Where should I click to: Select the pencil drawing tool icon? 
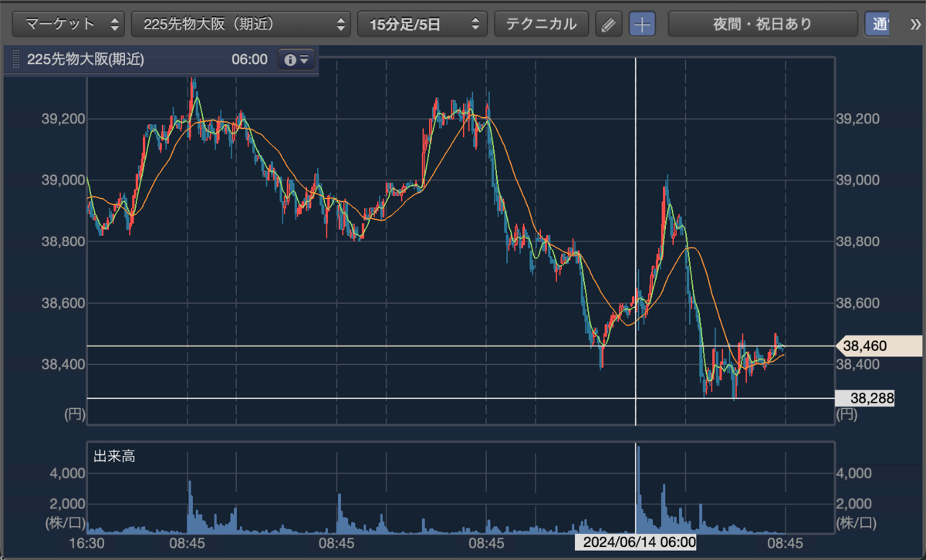[608, 25]
